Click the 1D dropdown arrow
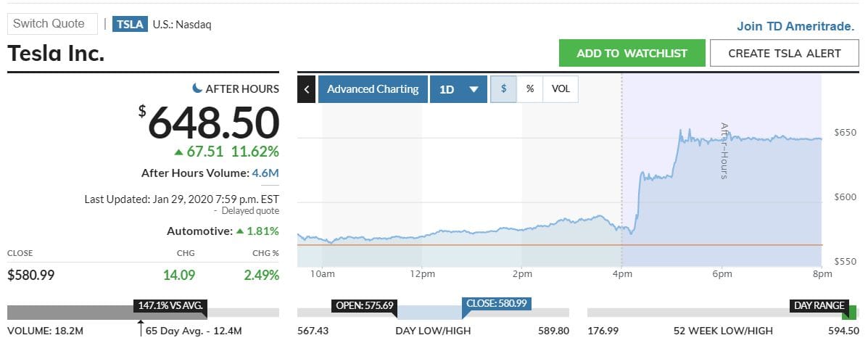Image resolution: width=868 pixels, height=351 pixels. 474,90
